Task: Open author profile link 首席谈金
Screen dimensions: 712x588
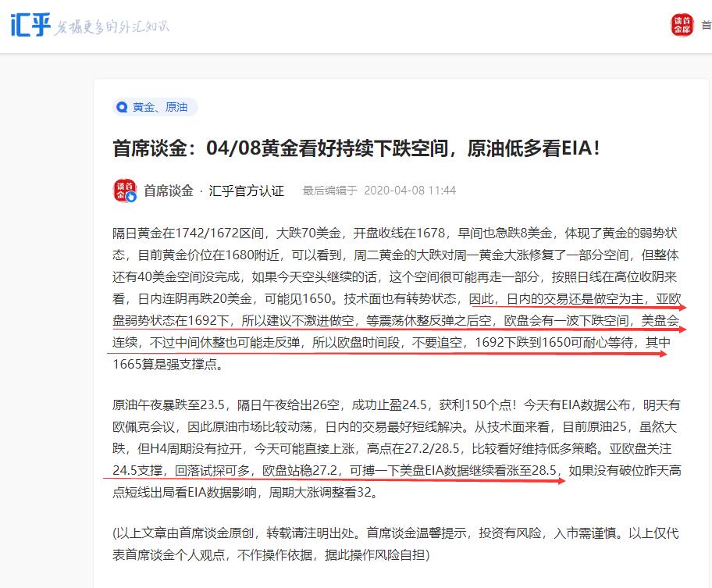Action: [x=169, y=191]
